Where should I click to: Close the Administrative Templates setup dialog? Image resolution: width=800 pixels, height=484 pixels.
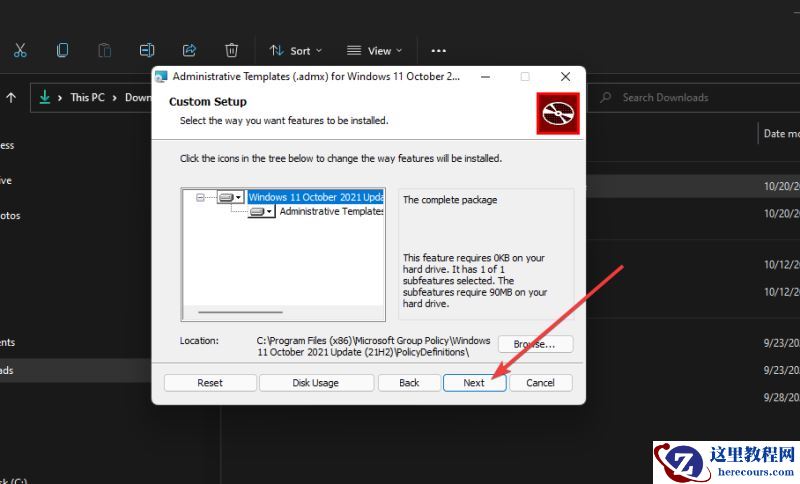click(x=565, y=77)
